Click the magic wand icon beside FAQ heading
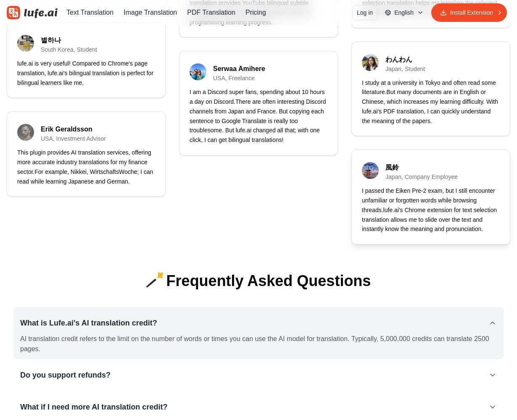Viewport: 517px width, 420px height. 154,280
